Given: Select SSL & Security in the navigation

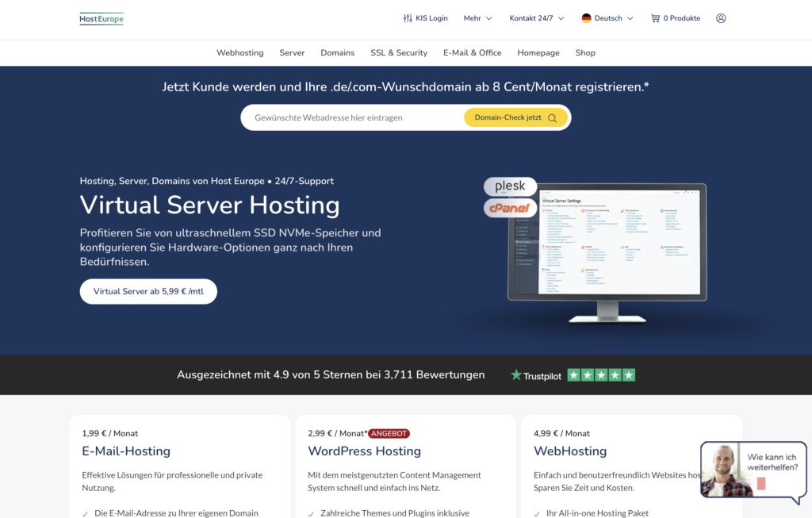Looking at the screenshot, I should (x=399, y=52).
